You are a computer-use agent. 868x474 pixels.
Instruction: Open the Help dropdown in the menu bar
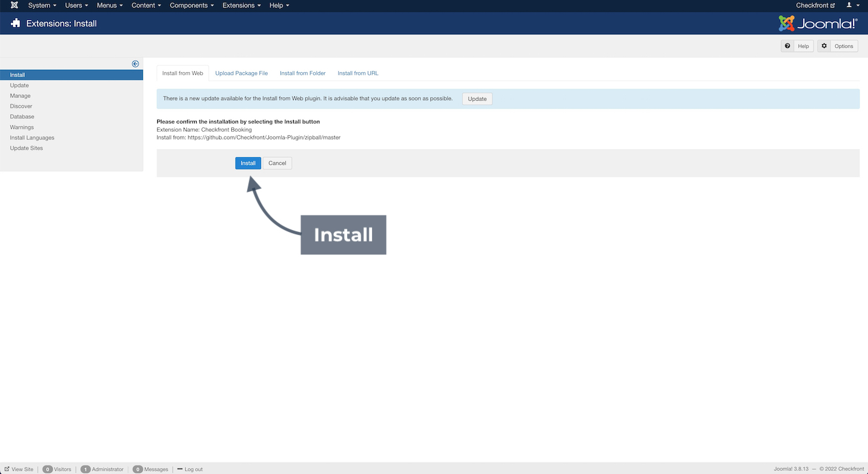pos(279,5)
